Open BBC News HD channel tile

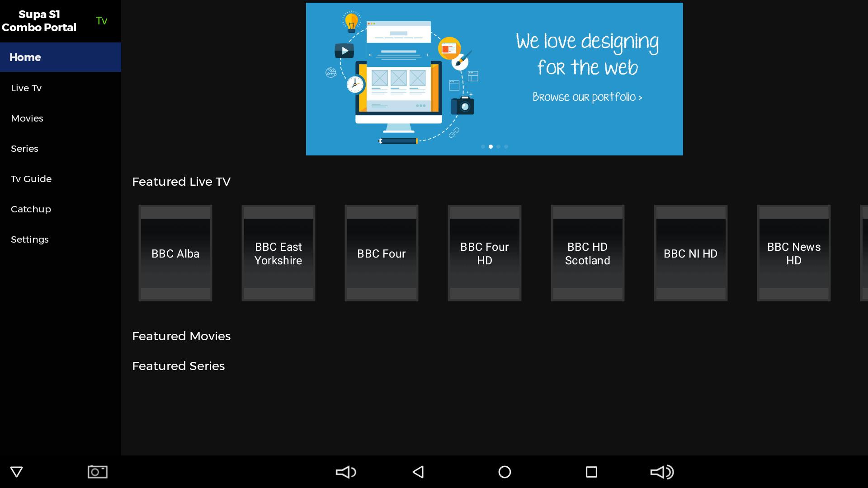click(794, 253)
